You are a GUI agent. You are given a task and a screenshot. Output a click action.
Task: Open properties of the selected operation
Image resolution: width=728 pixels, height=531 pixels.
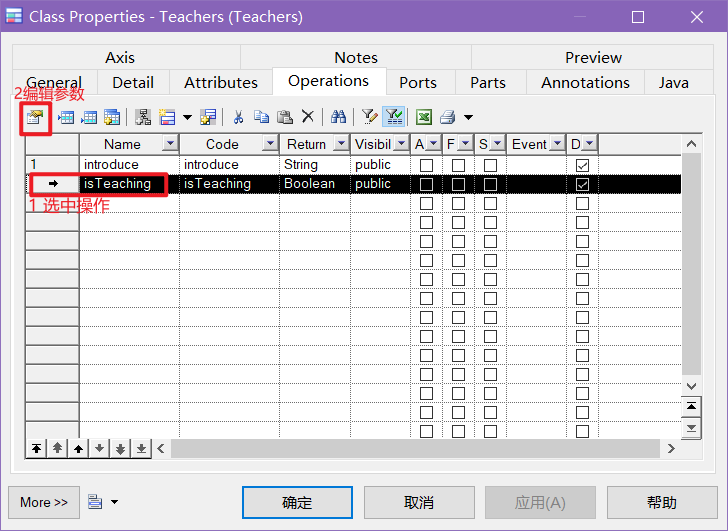coord(36,117)
